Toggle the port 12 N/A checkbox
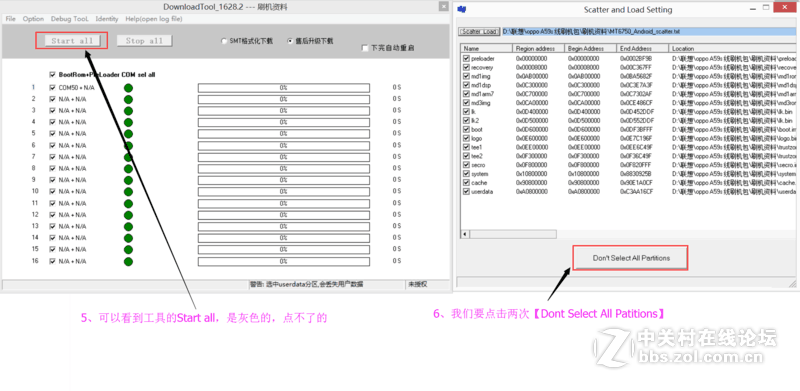The width and height of the screenshot is (800, 391). pyautogui.click(x=52, y=215)
